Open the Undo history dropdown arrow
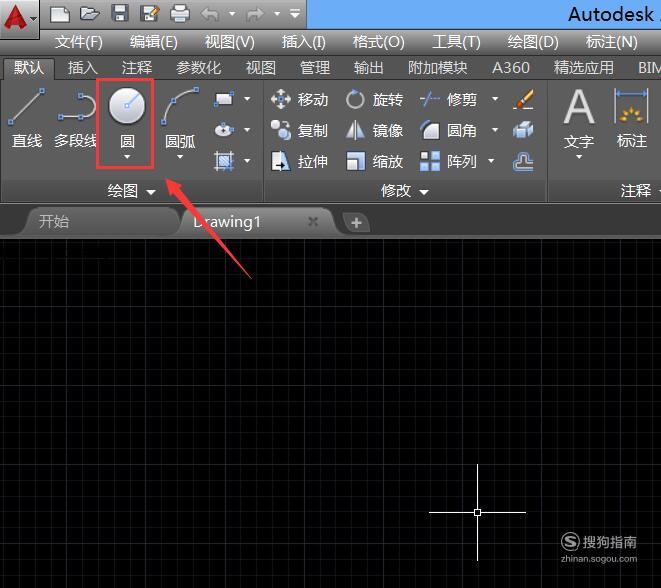The image size is (661, 588). (x=232, y=14)
